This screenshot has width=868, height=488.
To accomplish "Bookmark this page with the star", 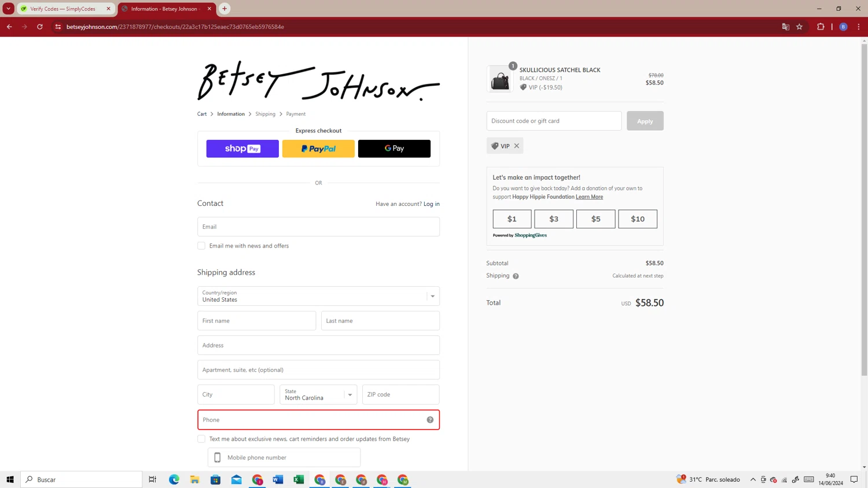I will 799,27.
